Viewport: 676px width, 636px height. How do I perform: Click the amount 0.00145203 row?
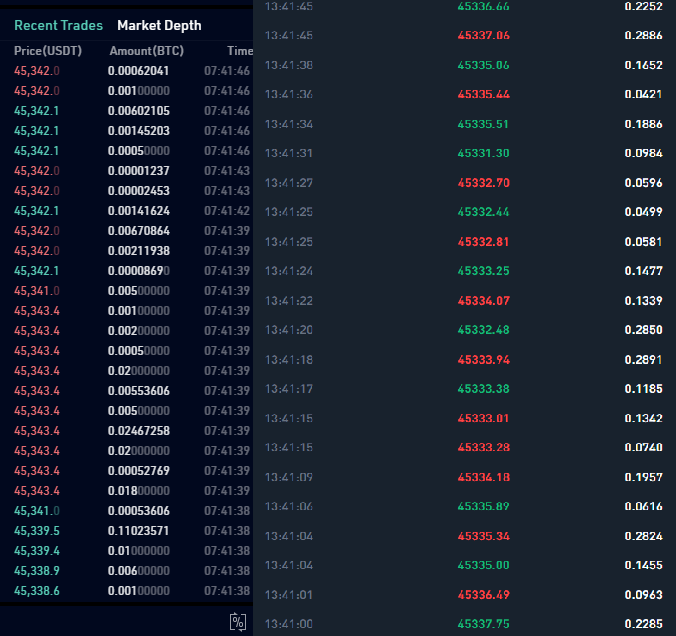click(138, 131)
